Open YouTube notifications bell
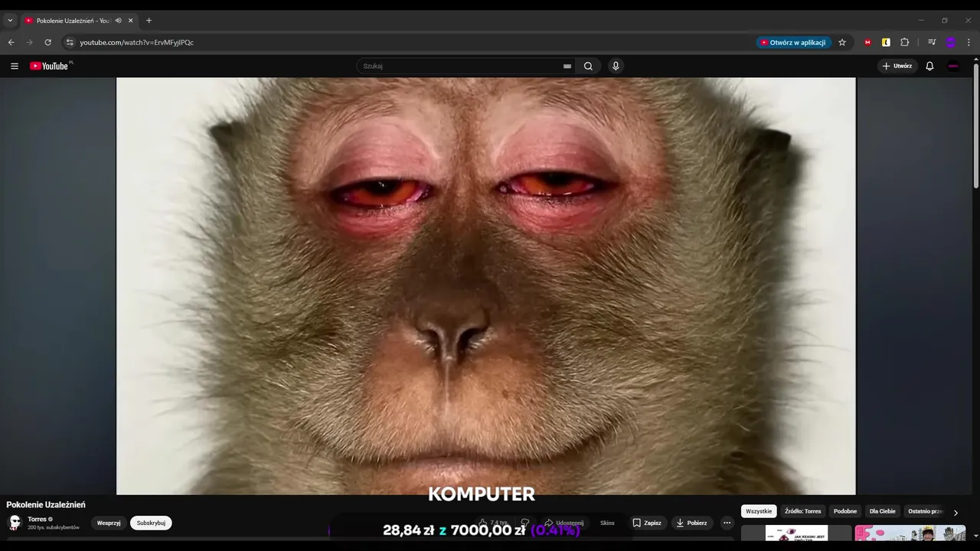Screen dimensions: 980x551 pyautogui.click(x=929, y=66)
